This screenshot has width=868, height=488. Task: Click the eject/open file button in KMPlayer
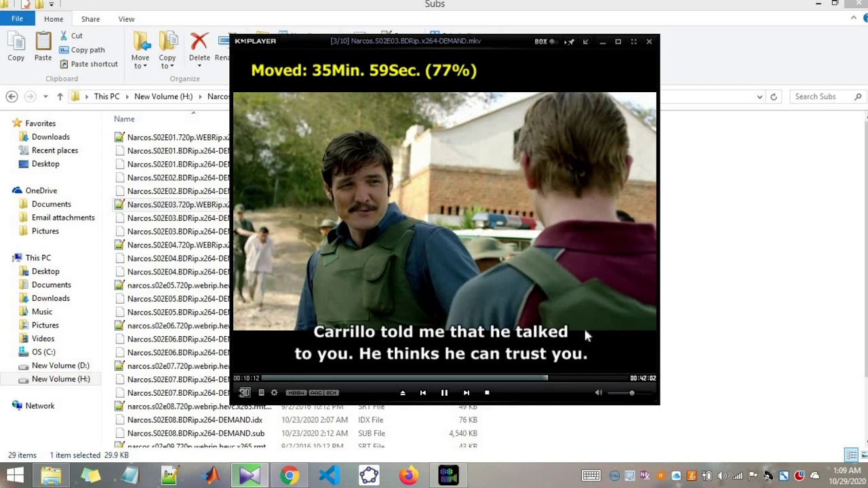coord(402,392)
